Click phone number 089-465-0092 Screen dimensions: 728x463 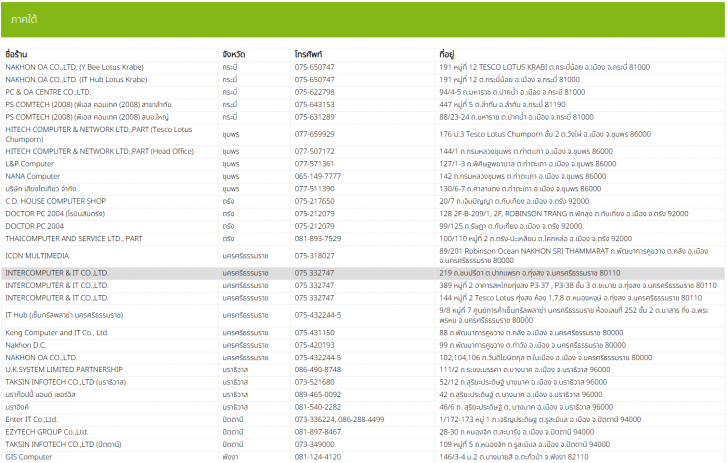318,395
